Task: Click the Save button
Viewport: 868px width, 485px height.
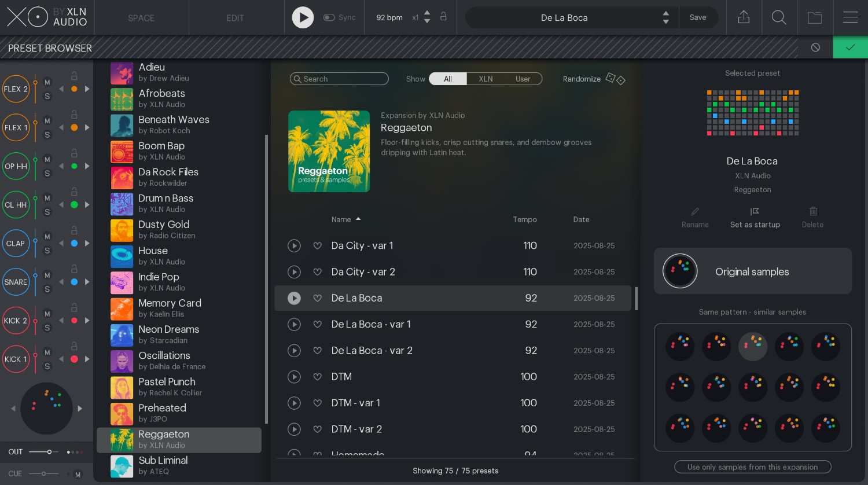Action: (x=698, y=17)
